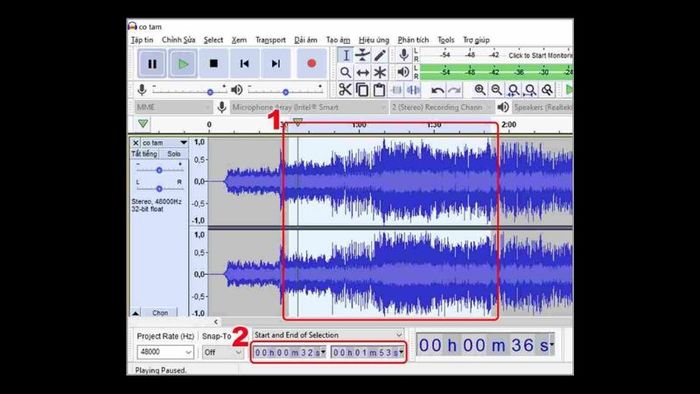This screenshot has width=700, height=394.
Task: Paste with the clipboard icon
Action: [x=379, y=90]
